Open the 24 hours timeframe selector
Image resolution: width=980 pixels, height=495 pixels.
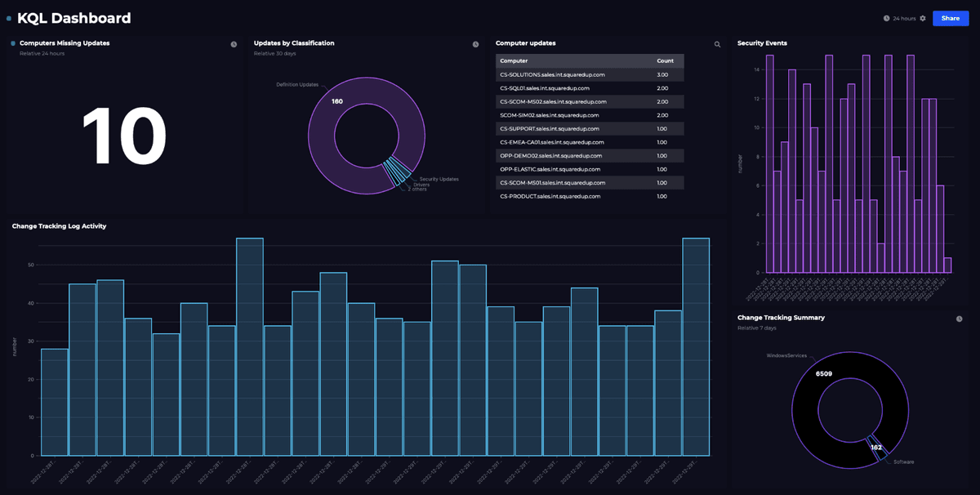pyautogui.click(x=903, y=17)
